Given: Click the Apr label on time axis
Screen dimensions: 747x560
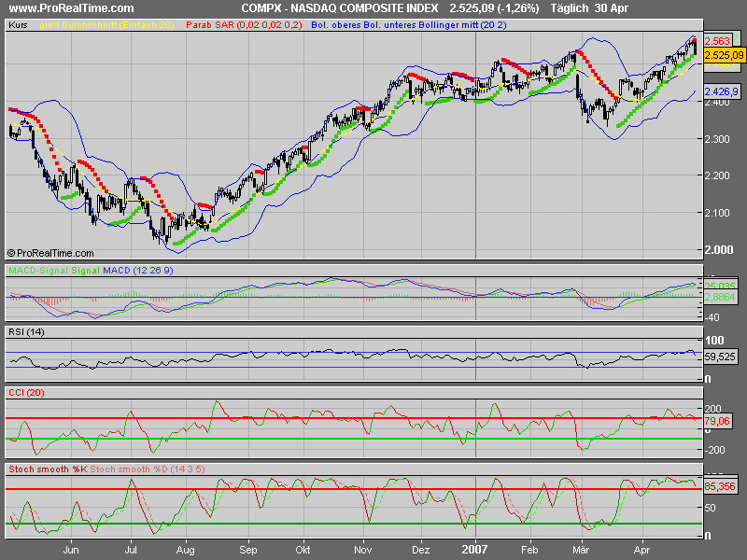Looking at the screenshot, I should pyautogui.click(x=641, y=551).
